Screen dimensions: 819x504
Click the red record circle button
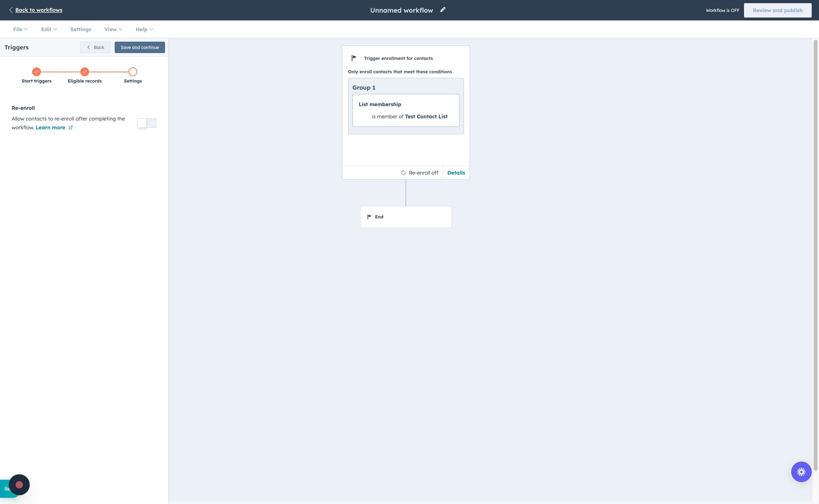click(19, 484)
